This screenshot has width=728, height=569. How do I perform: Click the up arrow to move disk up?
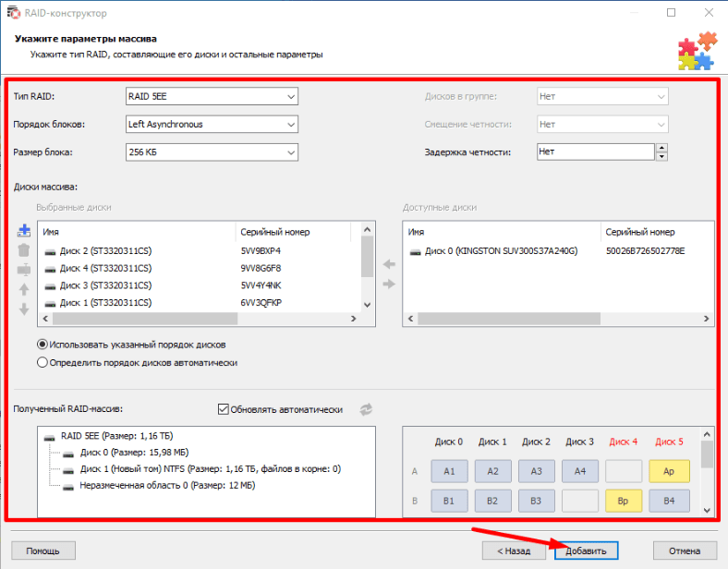[x=24, y=289]
